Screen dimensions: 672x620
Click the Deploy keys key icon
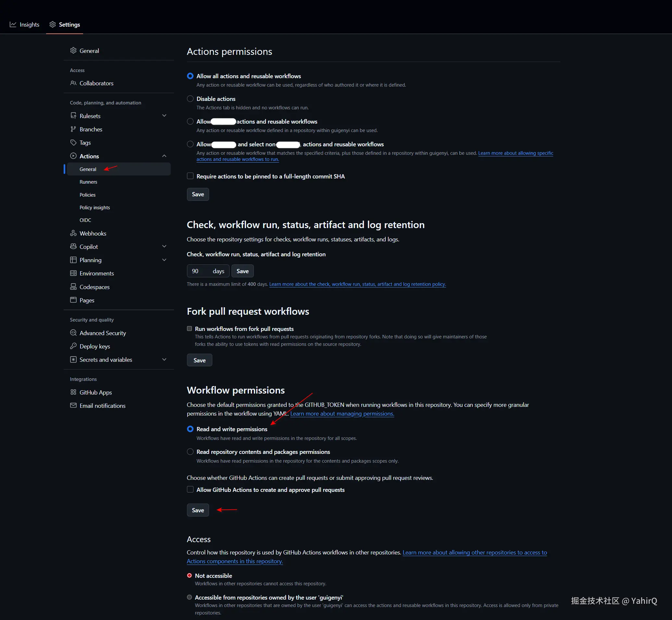(73, 346)
